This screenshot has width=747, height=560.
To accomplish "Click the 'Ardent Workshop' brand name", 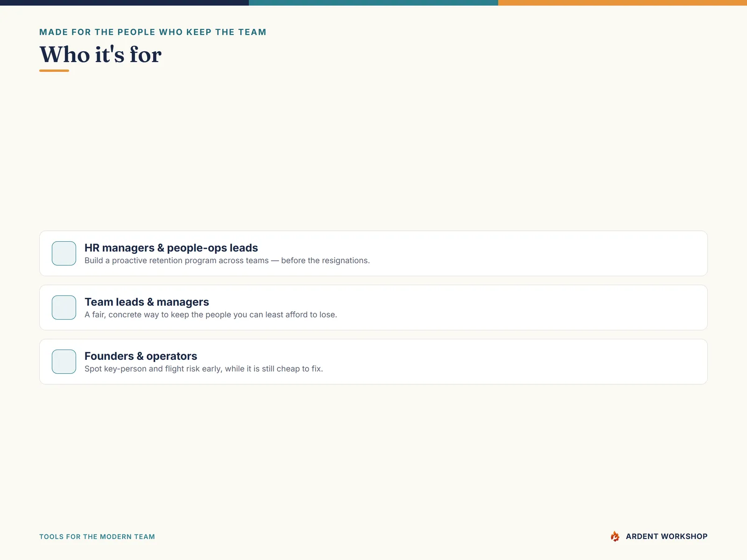I will pyautogui.click(x=667, y=536).
